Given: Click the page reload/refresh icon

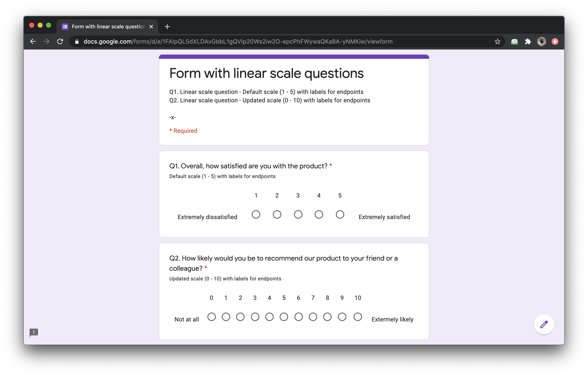Looking at the screenshot, I should click(x=60, y=42).
